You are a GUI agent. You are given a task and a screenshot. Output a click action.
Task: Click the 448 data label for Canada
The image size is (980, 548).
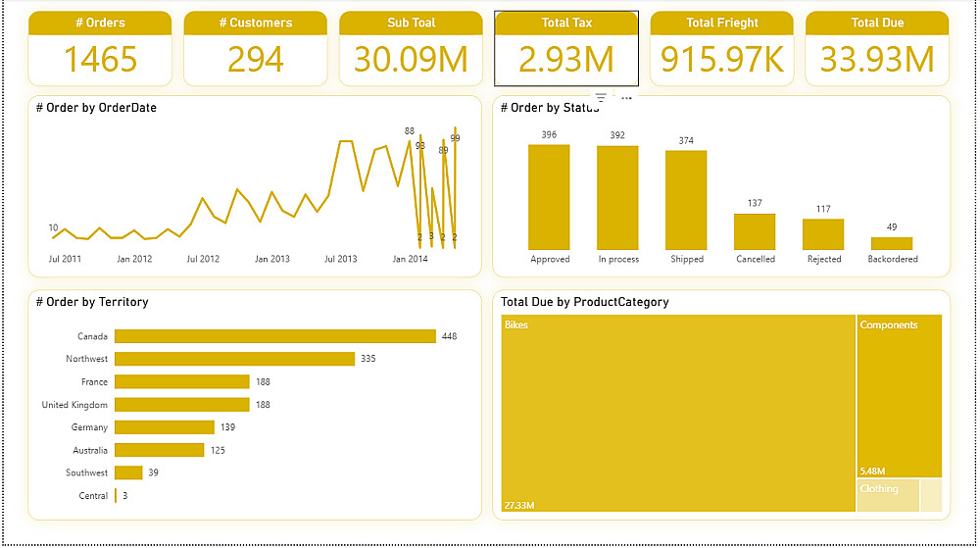coord(450,336)
